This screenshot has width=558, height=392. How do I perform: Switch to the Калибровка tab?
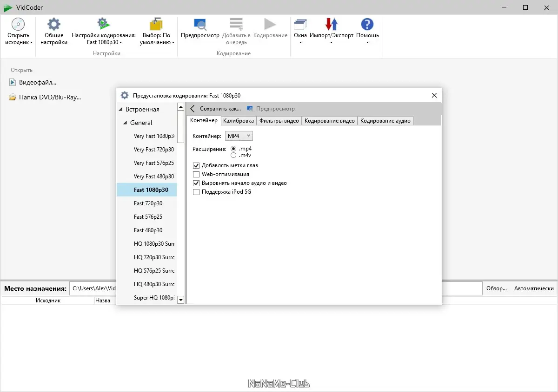pyautogui.click(x=239, y=121)
